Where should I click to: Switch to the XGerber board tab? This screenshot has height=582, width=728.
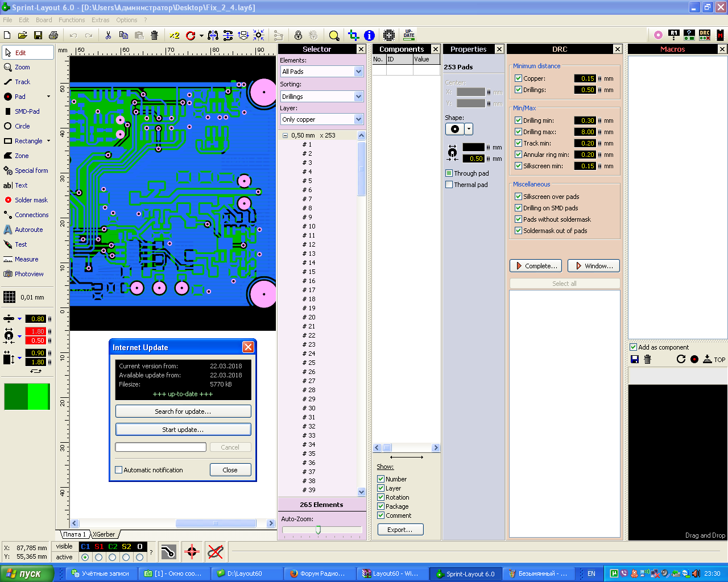pos(104,534)
